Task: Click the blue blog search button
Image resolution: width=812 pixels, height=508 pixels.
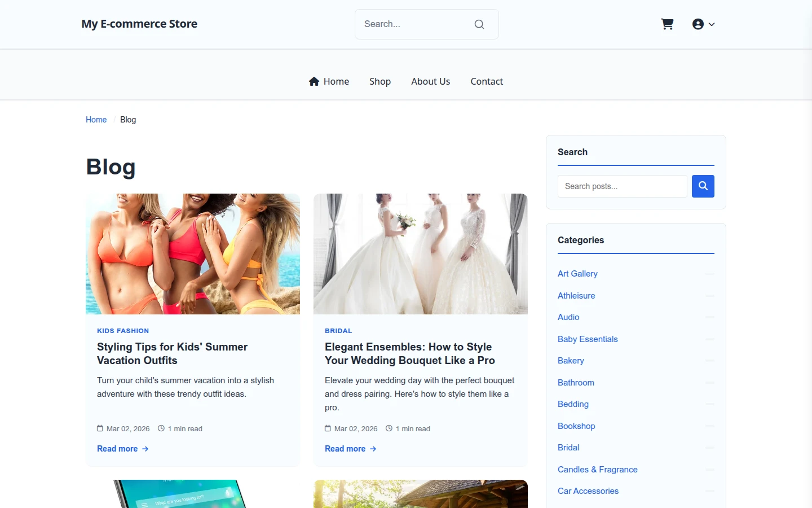Action: coord(703,186)
